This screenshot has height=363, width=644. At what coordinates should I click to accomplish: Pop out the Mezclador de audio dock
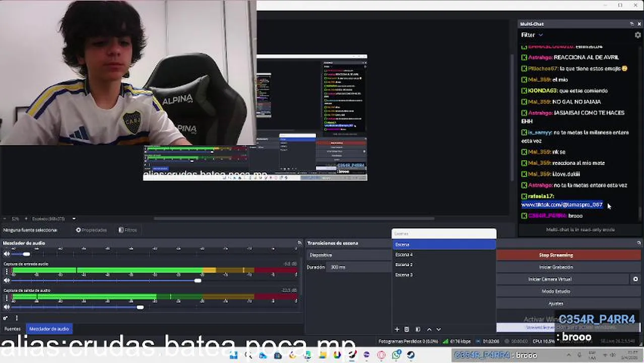[299, 243]
